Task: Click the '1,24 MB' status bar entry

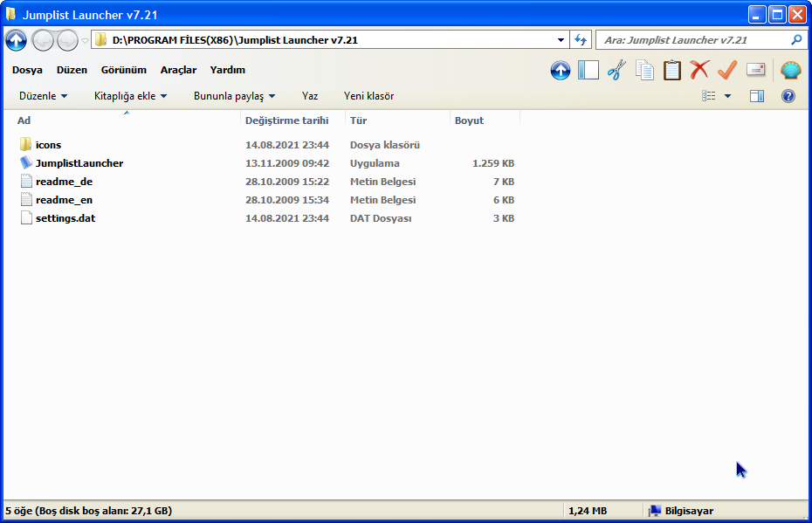Action: click(x=588, y=511)
